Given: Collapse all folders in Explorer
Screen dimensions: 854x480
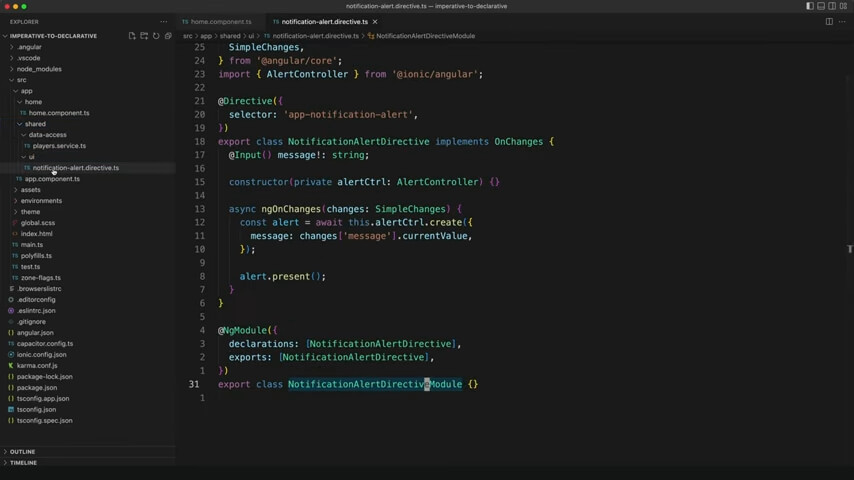Looking at the screenshot, I should pyautogui.click(x=168, y=36).
